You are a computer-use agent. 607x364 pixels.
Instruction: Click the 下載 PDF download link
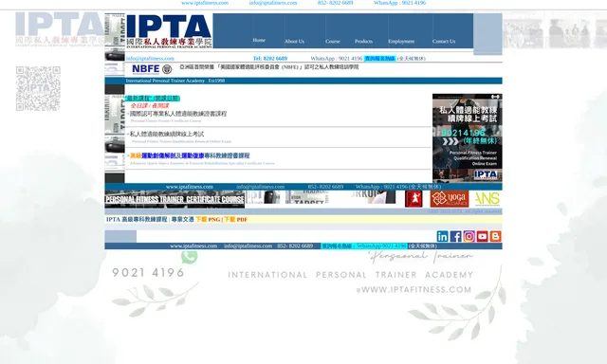[x=236, y=219]
